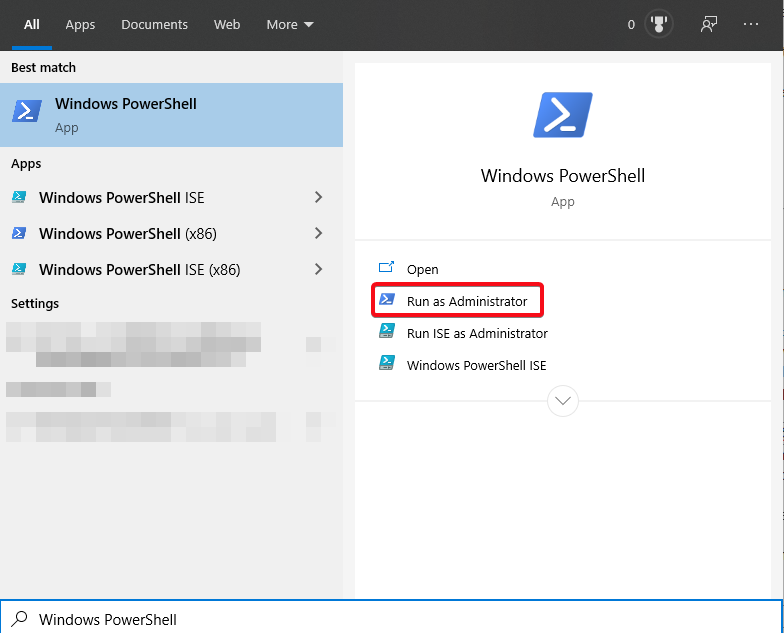Click the search magnifier icon

tap(19, 619)
